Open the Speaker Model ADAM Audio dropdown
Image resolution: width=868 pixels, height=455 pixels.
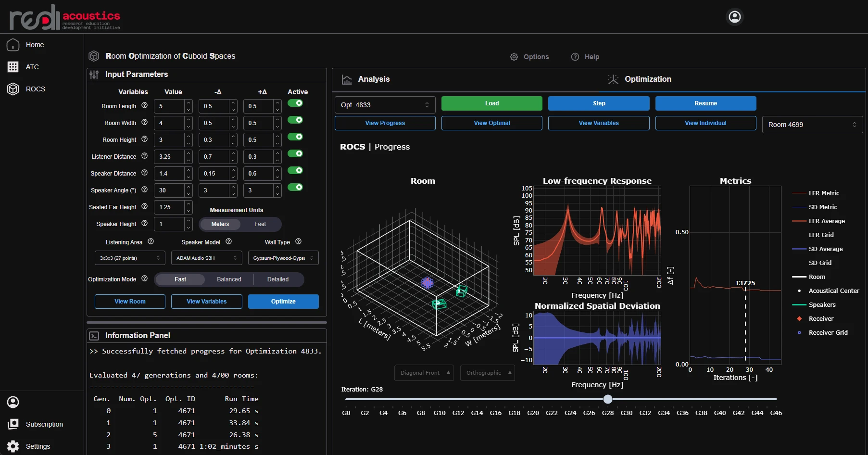(x=206, y=258)
